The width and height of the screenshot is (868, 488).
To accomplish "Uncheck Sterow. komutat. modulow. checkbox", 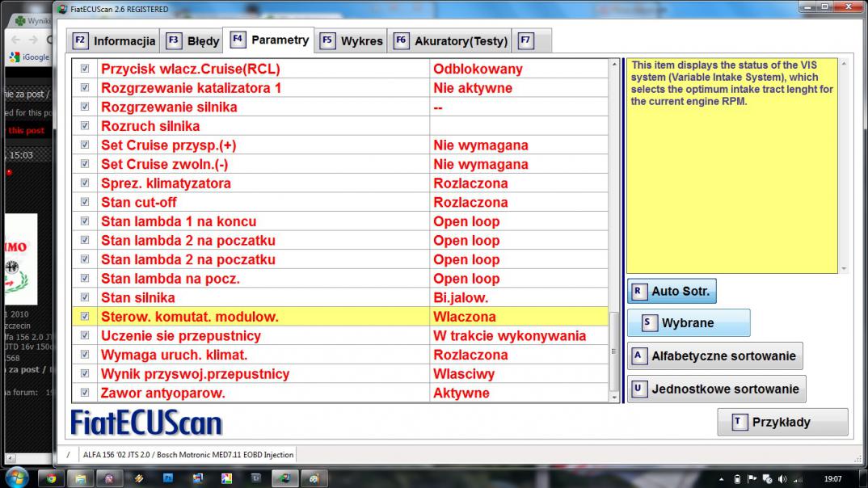I will pos(85,317).
